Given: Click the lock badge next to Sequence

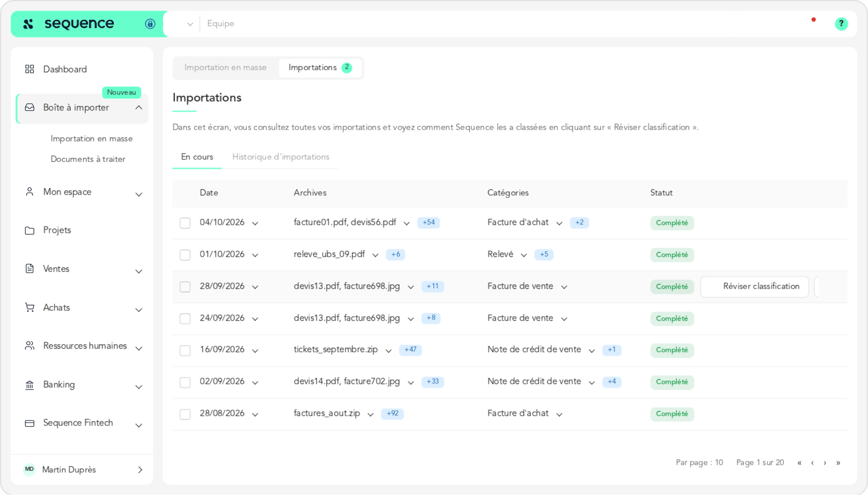Looking at the screenshot, I should pos(150,24).
